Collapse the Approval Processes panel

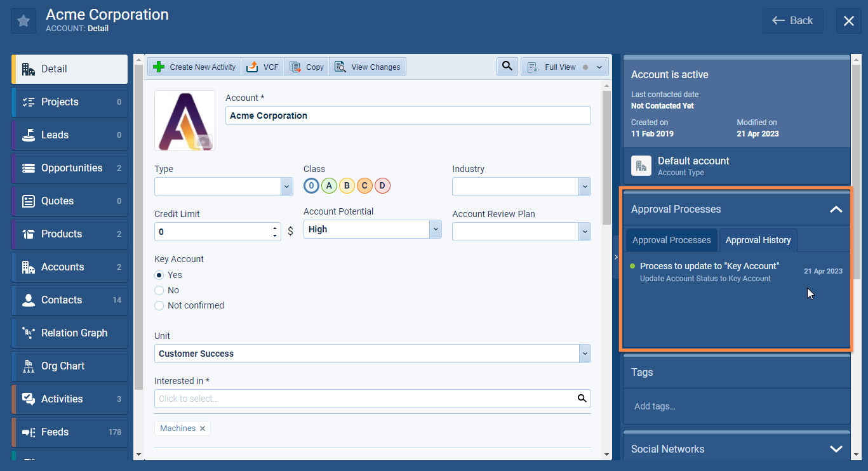click(x=836, y=209)
